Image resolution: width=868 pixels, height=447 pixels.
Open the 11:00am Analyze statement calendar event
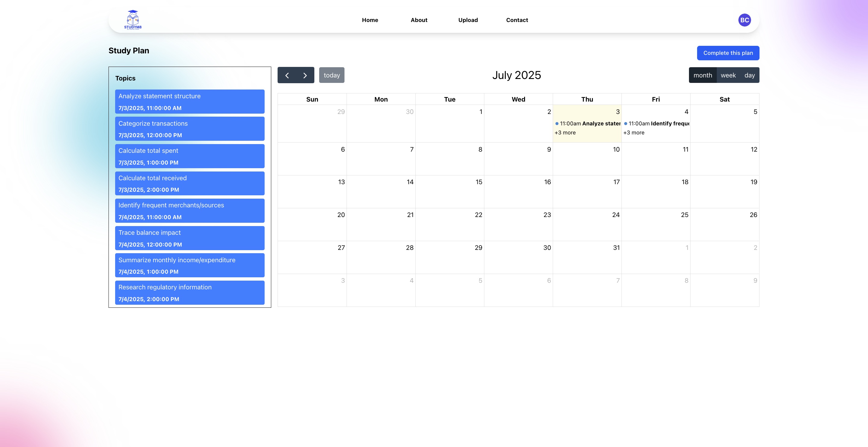588,123
